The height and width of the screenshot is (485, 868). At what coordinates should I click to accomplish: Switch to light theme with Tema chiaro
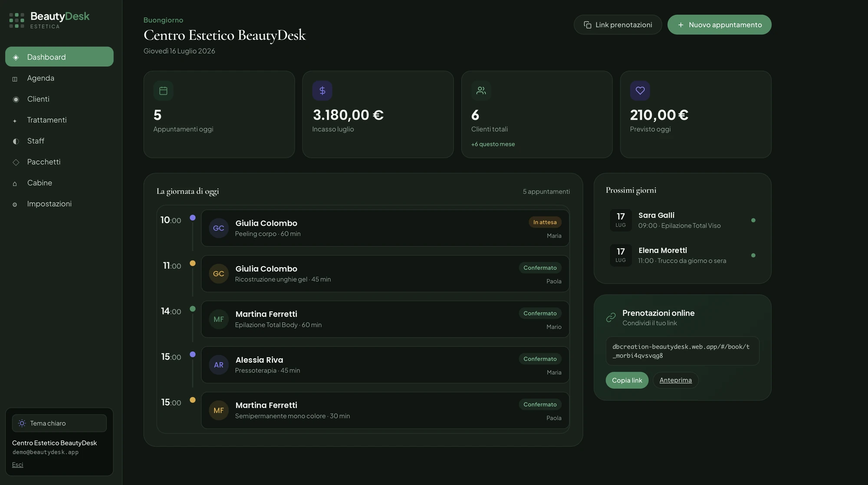[59, 423]
